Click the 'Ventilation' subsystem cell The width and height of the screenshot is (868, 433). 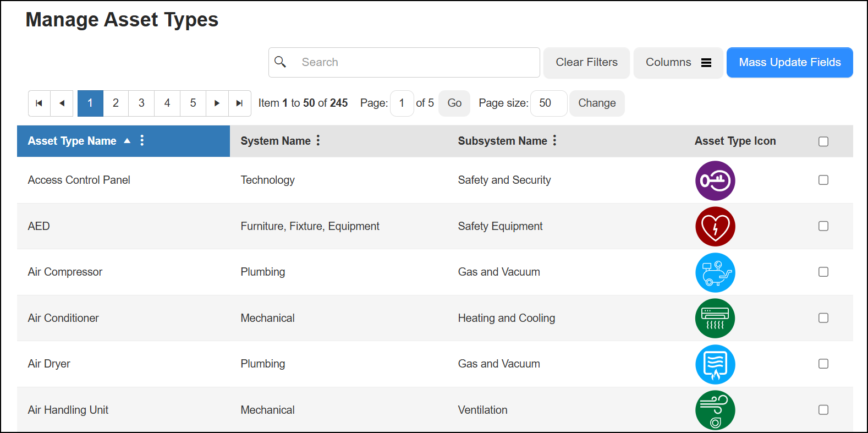pyautogui.click(x=482, y=410)
